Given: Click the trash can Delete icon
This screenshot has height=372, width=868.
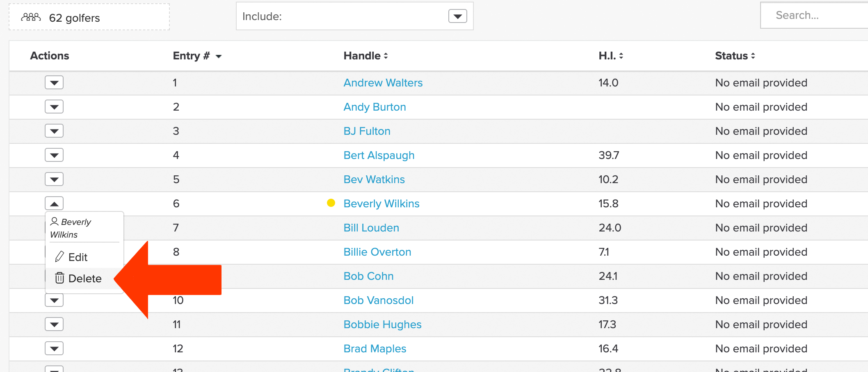Looking at the screenshot, I should click(59, 278).
